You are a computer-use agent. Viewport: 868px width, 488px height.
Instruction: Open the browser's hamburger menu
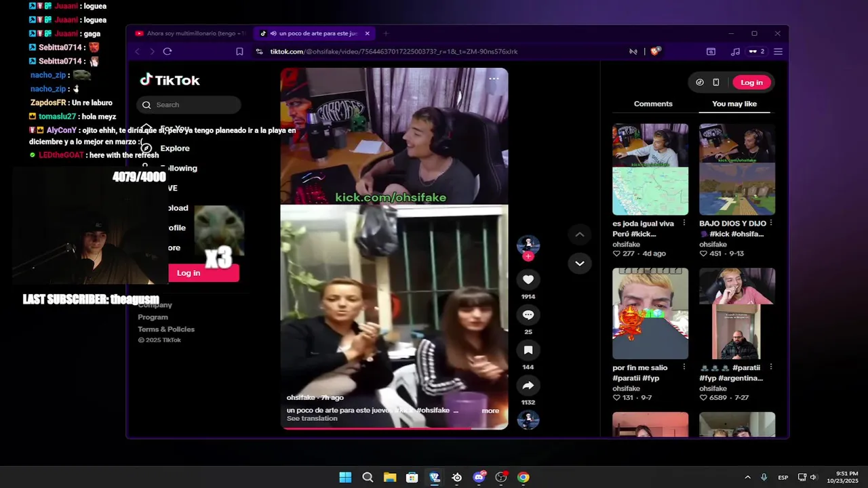(x=778, y=52)
